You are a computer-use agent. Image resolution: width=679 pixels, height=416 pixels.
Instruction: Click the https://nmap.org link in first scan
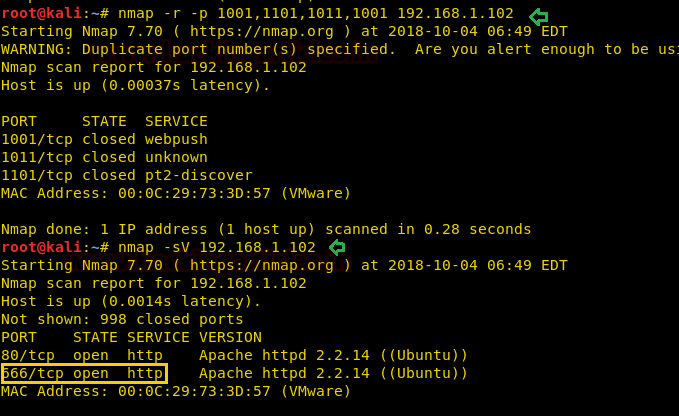click(x=262, y=31)
